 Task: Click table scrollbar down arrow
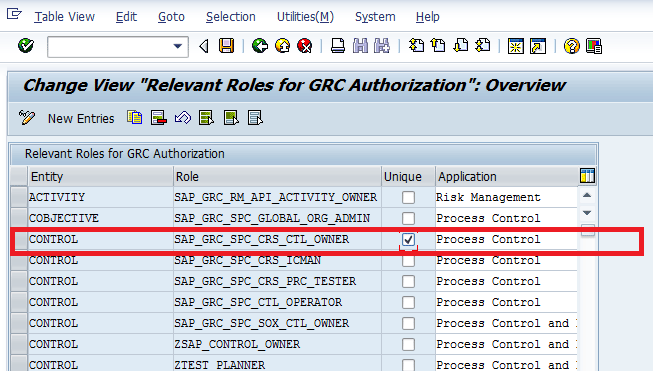(587, 213)
